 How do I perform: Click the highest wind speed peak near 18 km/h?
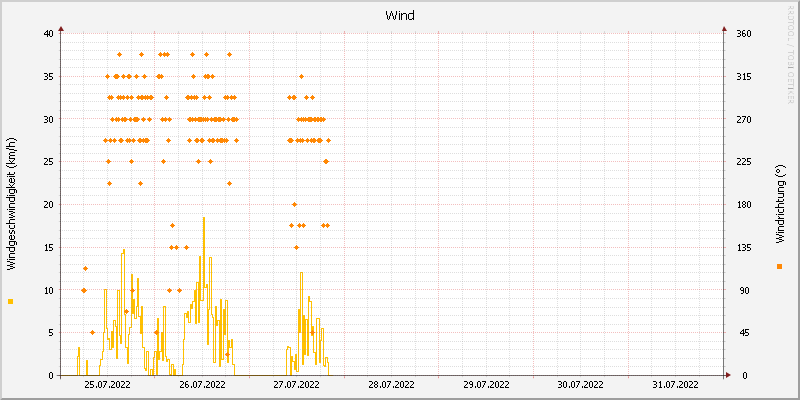(x=204, y=218)
